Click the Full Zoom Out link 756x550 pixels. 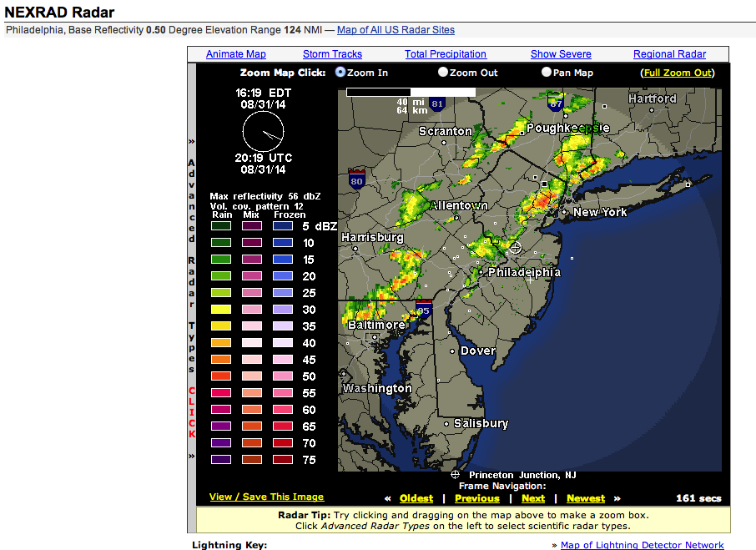[678, 73]
